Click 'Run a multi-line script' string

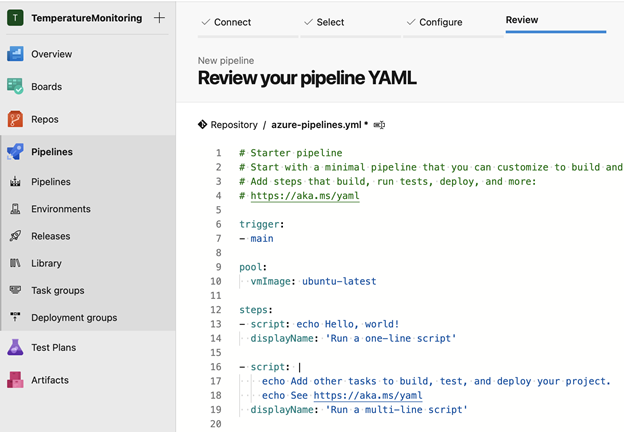coord(396,410)
